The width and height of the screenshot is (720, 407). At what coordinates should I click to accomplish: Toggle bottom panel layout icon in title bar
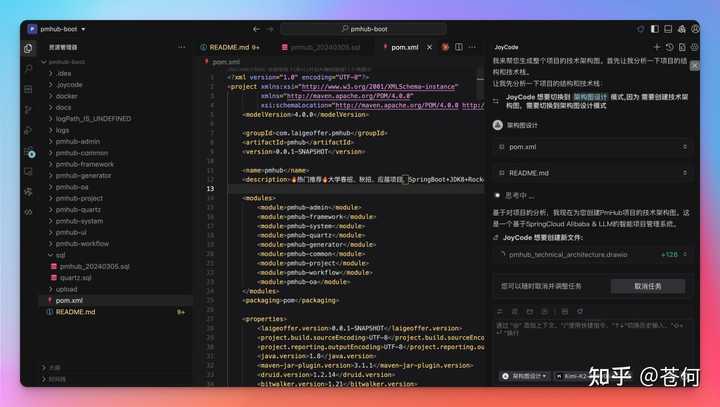pos(668,29)
